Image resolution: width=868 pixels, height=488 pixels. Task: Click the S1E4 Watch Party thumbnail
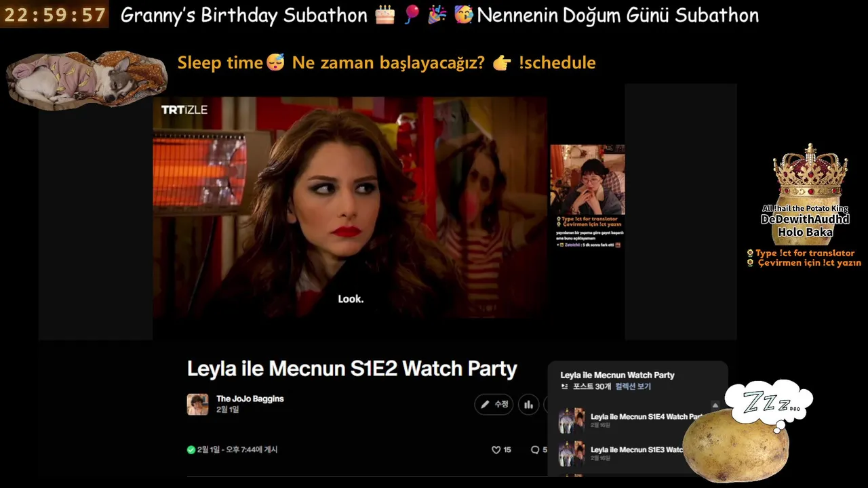point(572,421)
